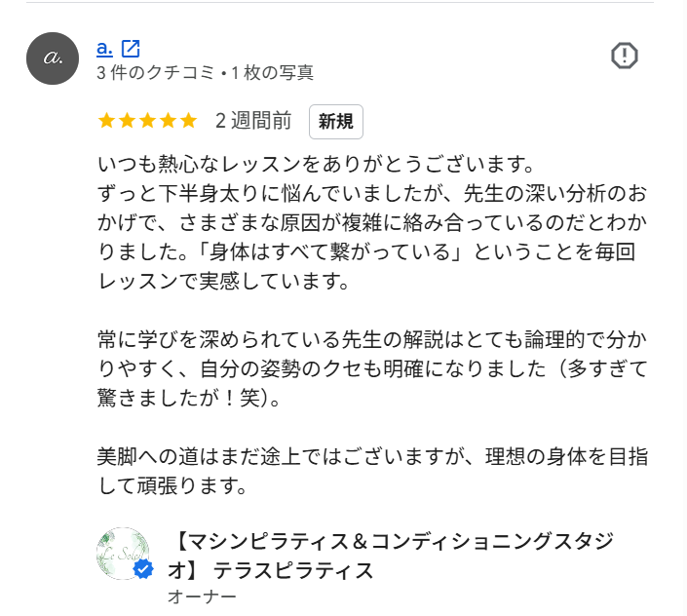687x616 pixels.
Task: Click the gray "a." reviewer avatar
Action: [53, 58]
